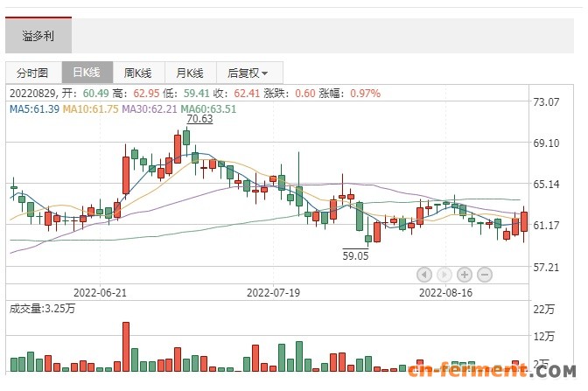Viewport: 588px width, 391px height.
Task: Click the MA5:61.39 indicator label
Action: click(34, 109)
